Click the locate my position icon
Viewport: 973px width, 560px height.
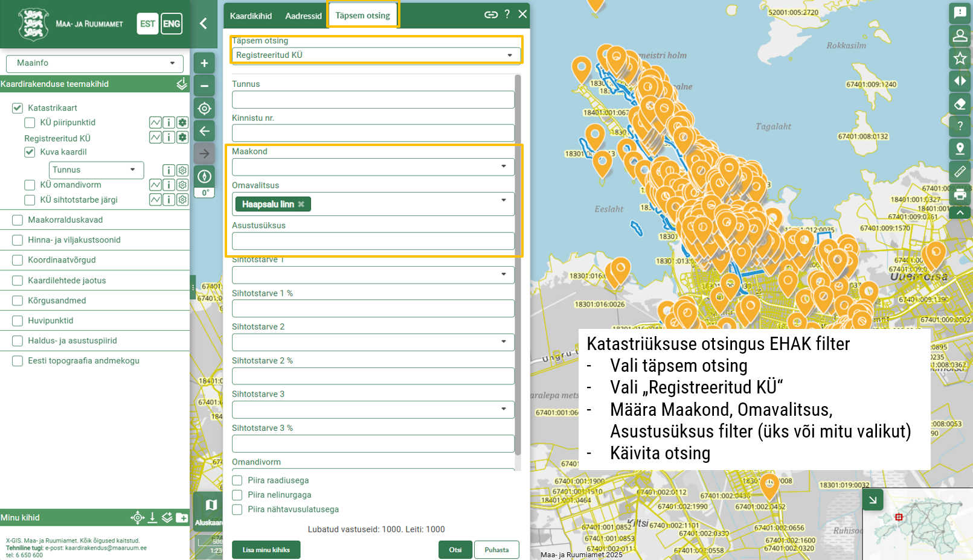click(x=204, y=109)
